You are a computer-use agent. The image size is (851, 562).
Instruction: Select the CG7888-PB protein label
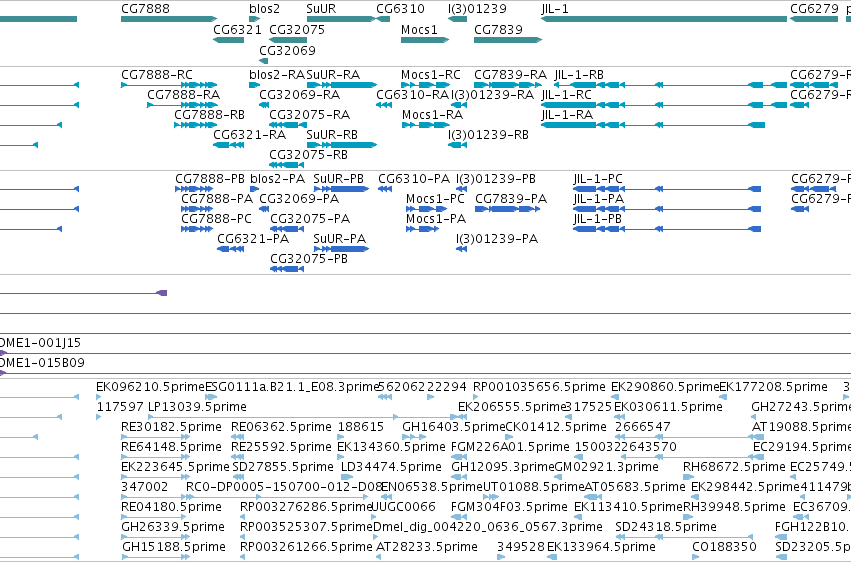[x=210, y=178]
